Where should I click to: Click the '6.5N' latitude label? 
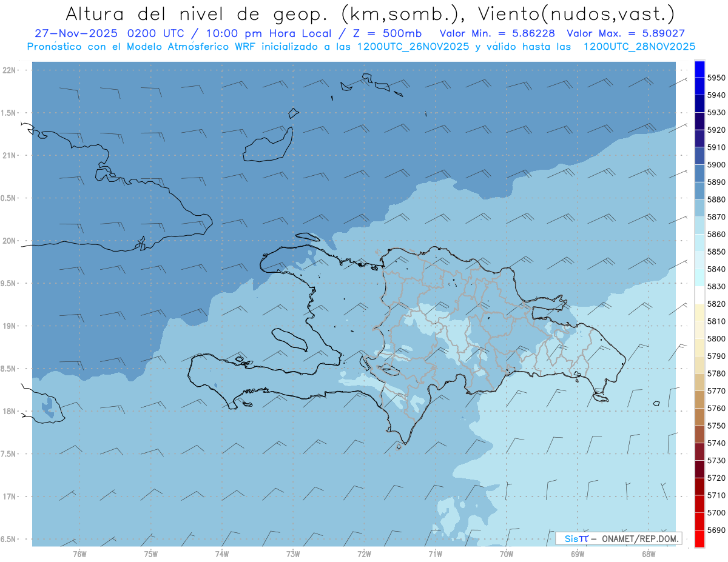[x=8, y=539]
